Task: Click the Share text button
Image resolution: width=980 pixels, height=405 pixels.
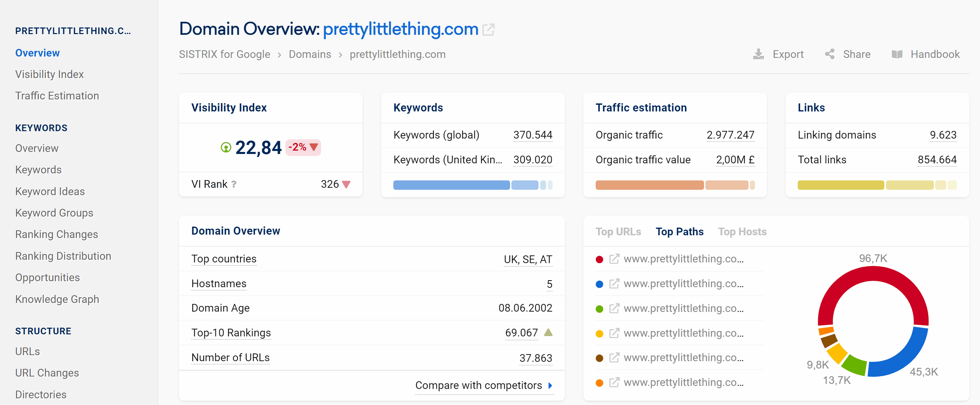Action: tap(856, 54)
